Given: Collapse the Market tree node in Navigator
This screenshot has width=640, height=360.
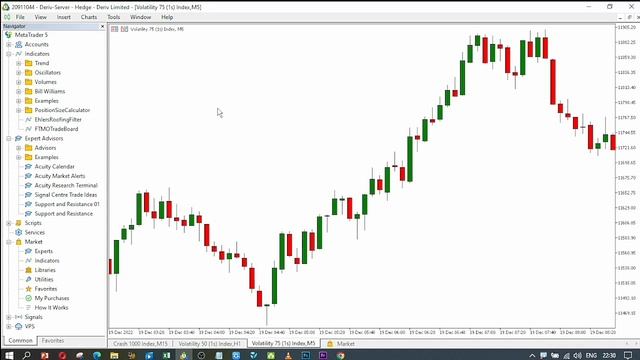Looking at the screenshot, I should (9, 242).
